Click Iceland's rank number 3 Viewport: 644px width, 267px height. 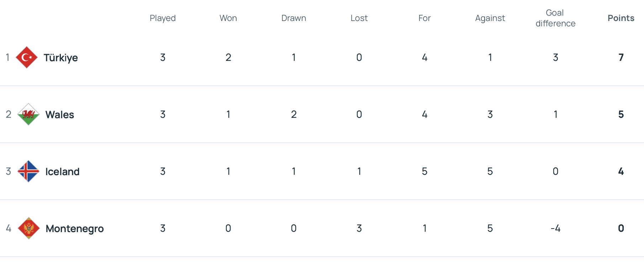pos(9,171)
